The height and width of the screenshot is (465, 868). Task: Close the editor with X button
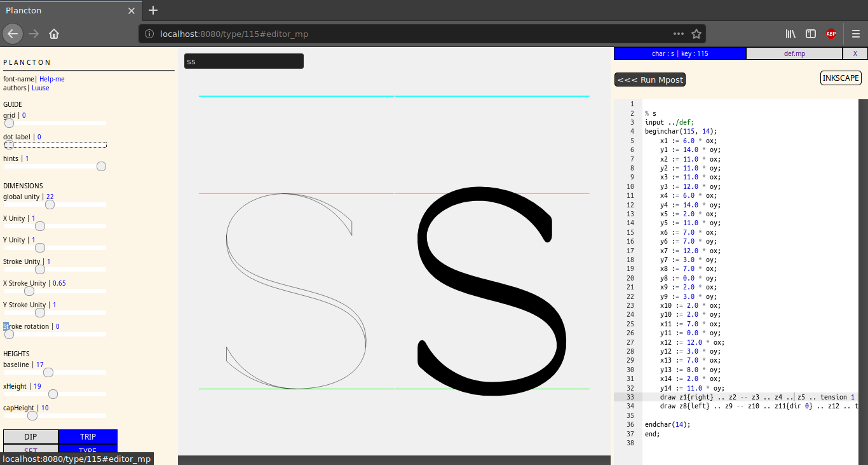point(855,53)
